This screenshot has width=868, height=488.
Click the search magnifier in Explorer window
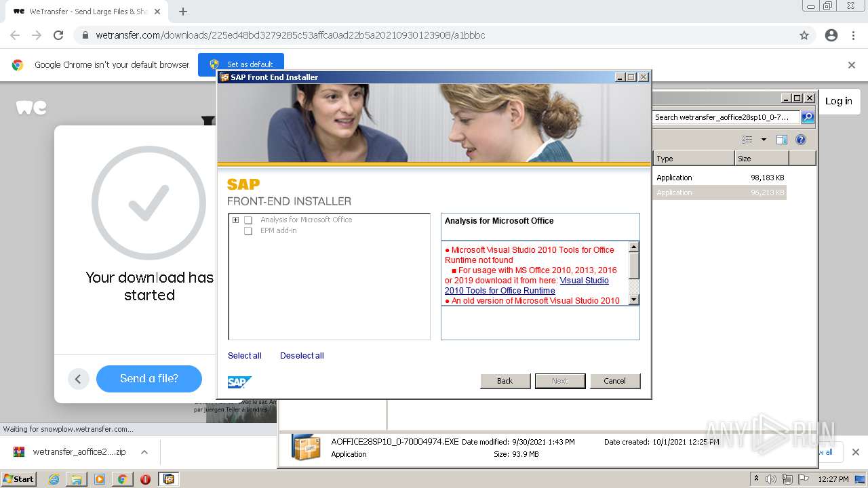click(x=808, y=117)
